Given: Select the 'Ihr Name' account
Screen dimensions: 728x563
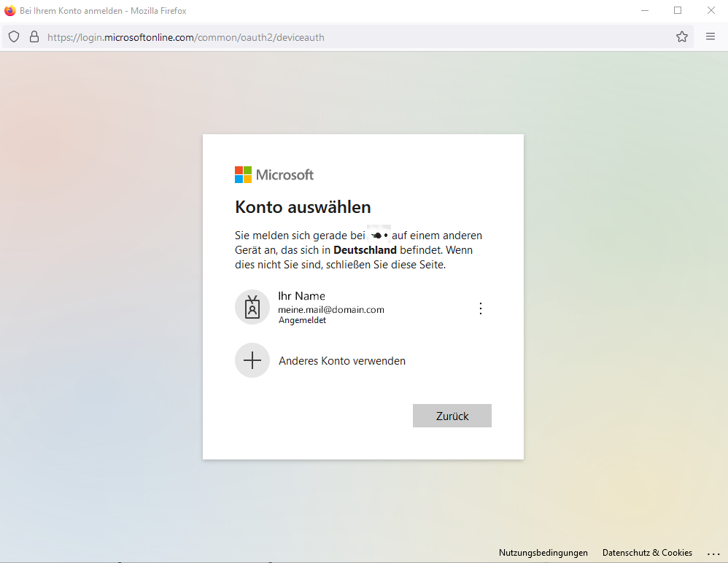Looking at the screenshot, I should click(x=301, y=296).
